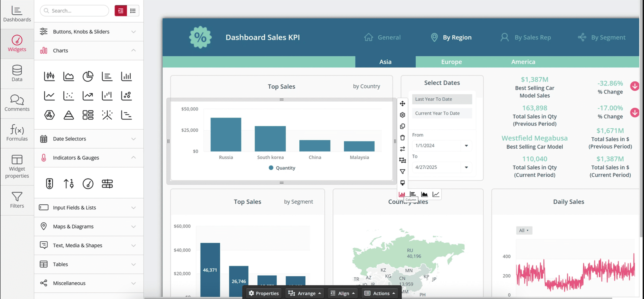Click the funnel filter icon on widget toolbar

tap(402, 172)
